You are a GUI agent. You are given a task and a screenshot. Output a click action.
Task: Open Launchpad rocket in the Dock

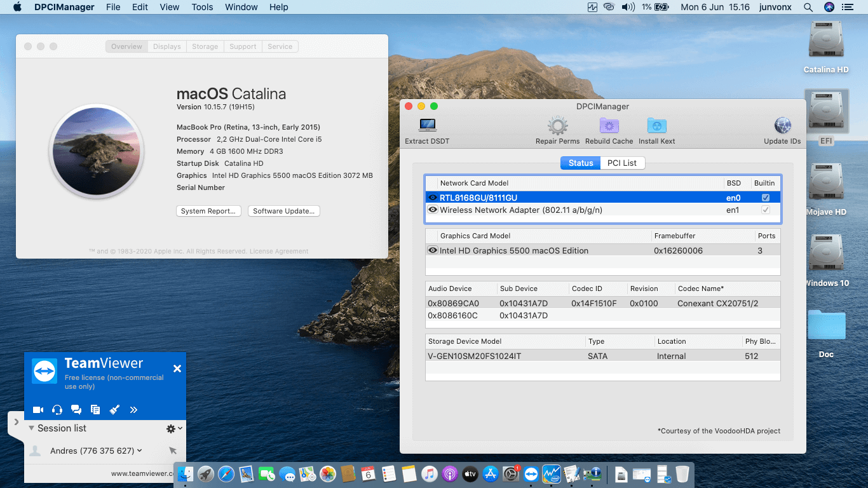pyautogui.click(x=205, y=474)
